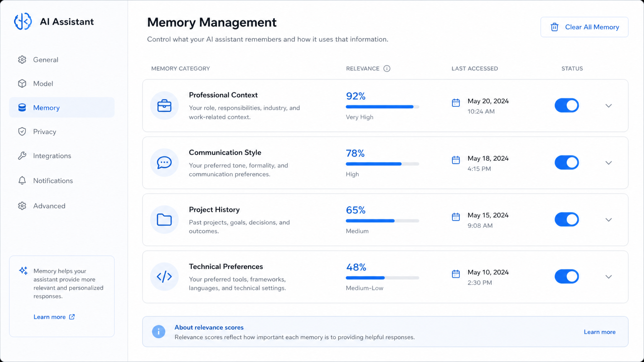This screenshot has width=644, height=362.
Task: Open the General settings section
Action: [62, 60]
